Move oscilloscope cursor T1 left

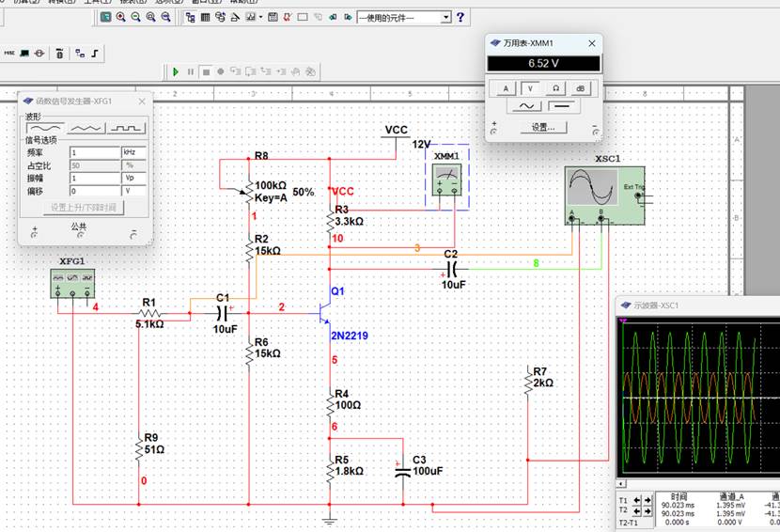click(638, 500)
